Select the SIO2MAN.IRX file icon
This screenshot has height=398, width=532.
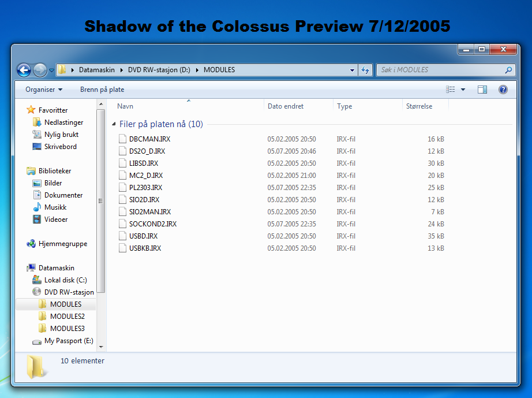[x=122, y=212]
